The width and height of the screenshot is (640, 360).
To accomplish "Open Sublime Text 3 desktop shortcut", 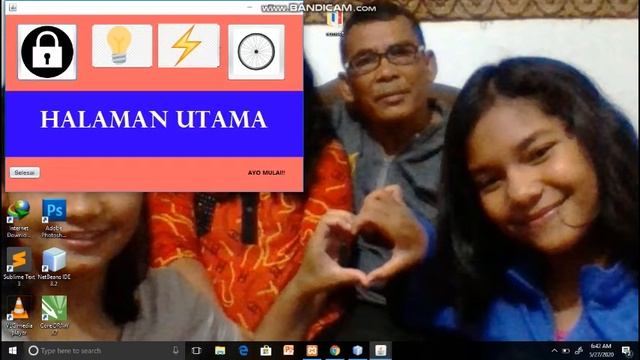I will tap(19, 267).
